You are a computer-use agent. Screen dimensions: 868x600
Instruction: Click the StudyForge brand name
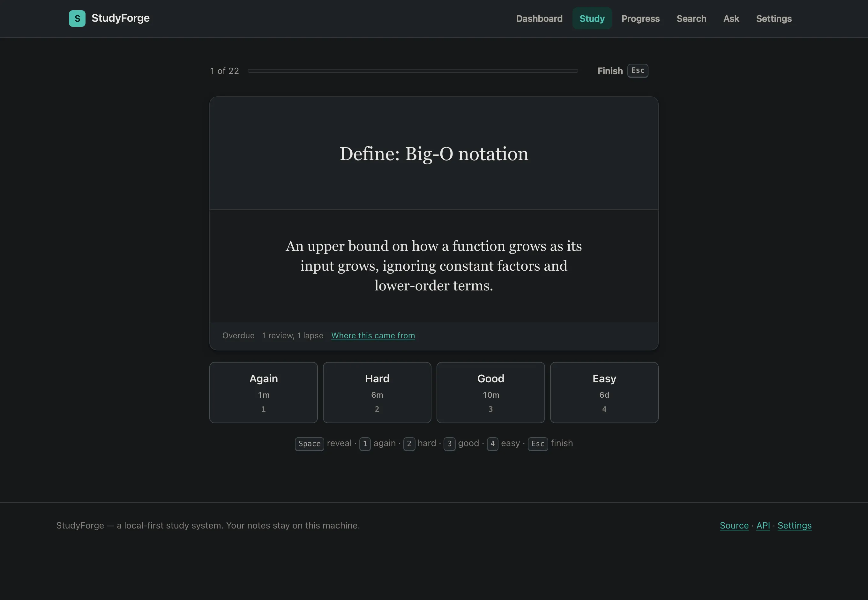(x=120, y=18)
